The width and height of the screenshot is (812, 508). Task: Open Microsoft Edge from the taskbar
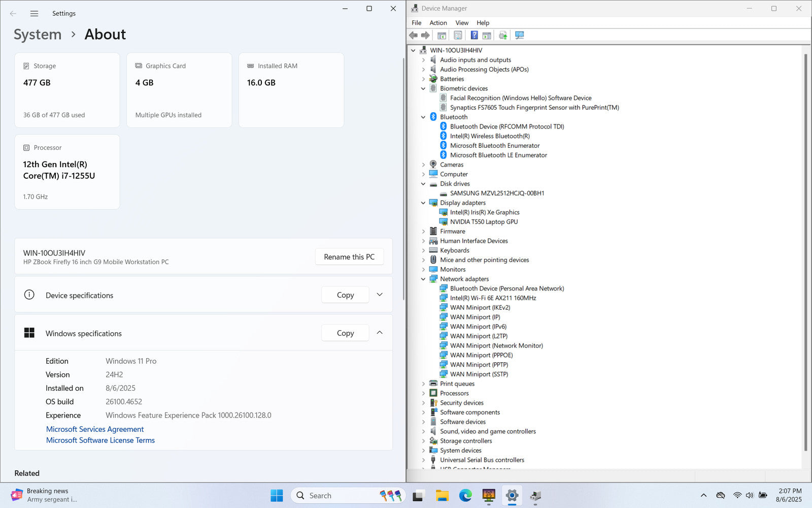(465, 495)
